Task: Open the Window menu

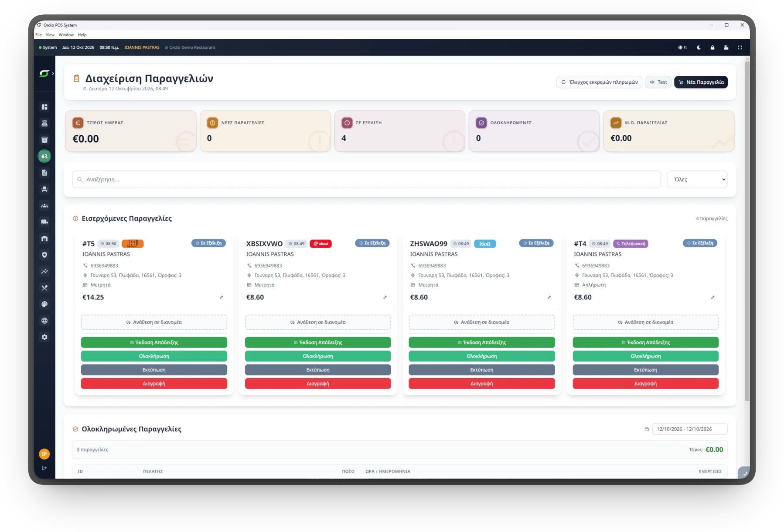Action: tap(66, 35)
